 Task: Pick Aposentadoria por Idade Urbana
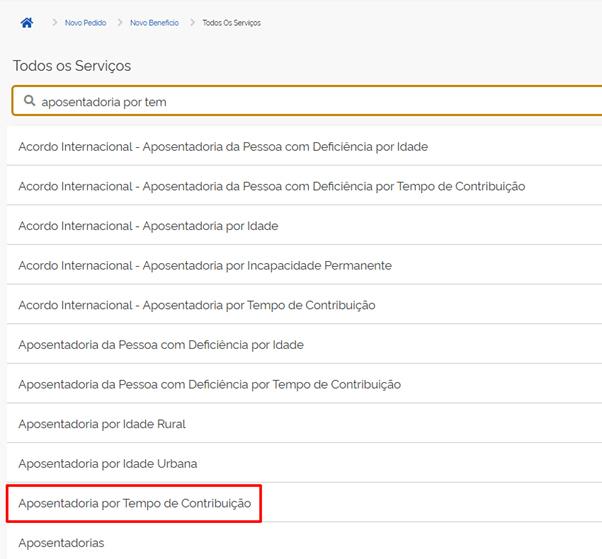[x=304, y=463]
